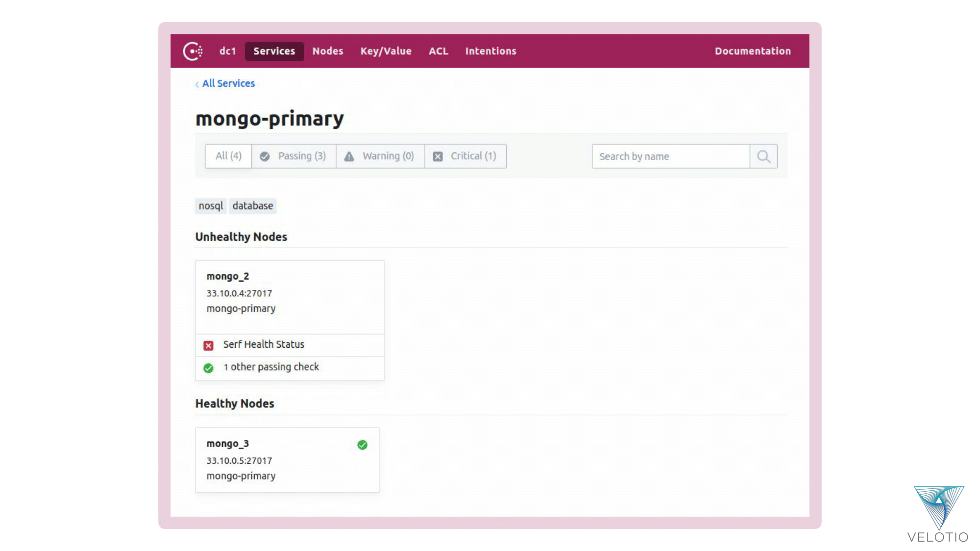The image size is (980, 551).
Task: Filter by Critical (1) checks
Action: (x=465, y=156)
